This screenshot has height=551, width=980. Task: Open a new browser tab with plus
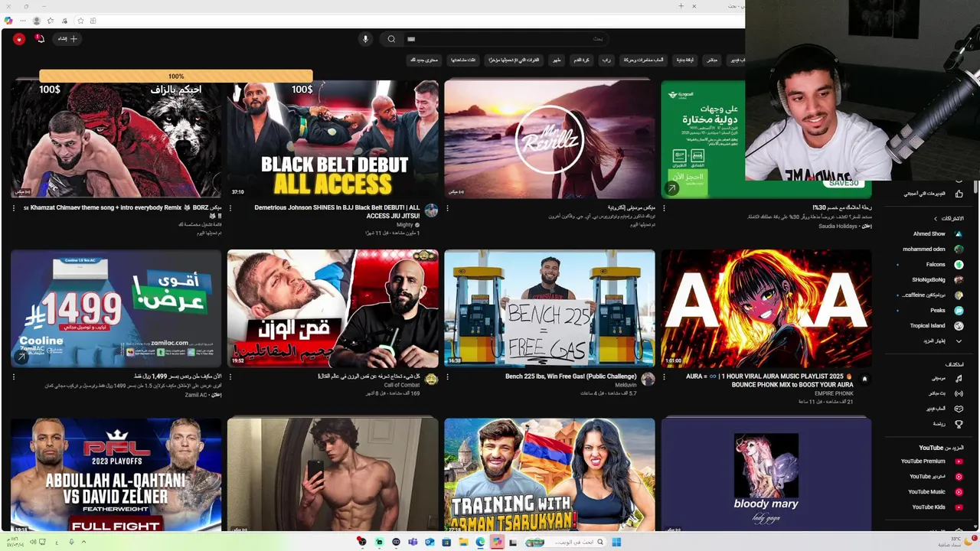681,6
